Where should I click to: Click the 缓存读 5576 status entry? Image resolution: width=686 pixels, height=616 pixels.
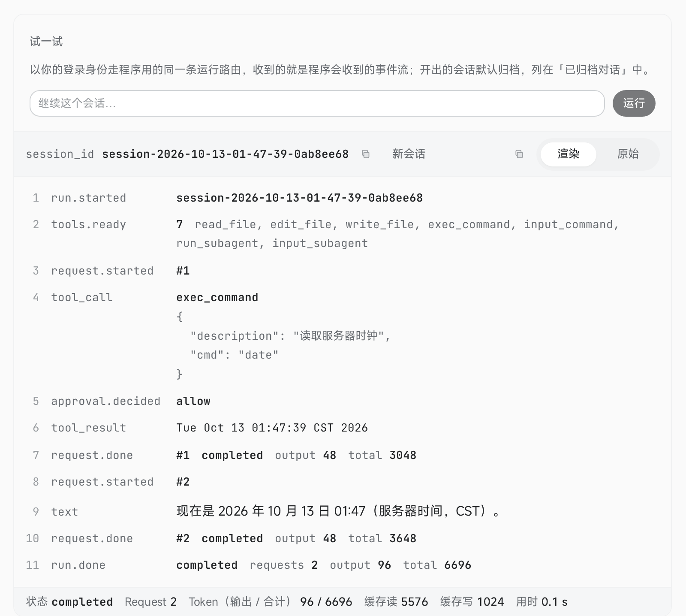tap(396, 602)
